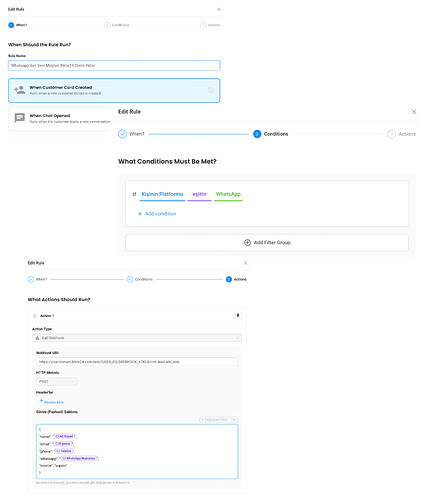
Task: Close the Edit Rule dialog on the Conditions step
Action: pyautogui.click(x=414, y=112)
